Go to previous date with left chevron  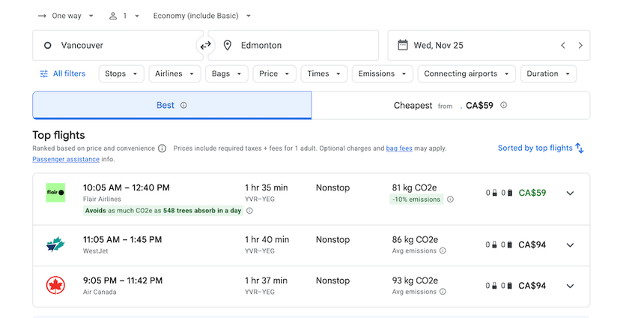563,45
